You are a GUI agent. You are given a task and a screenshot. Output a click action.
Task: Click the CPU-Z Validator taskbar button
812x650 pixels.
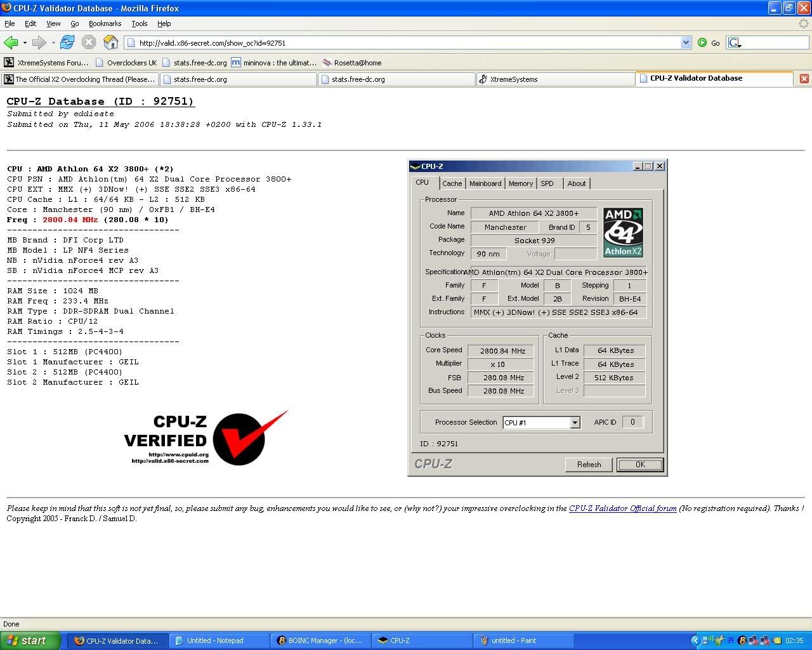117,640
